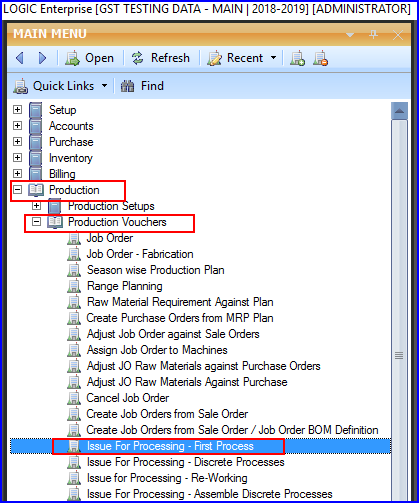Expand the Purchase tree node

pyautogui.click(x=17, y=141)
